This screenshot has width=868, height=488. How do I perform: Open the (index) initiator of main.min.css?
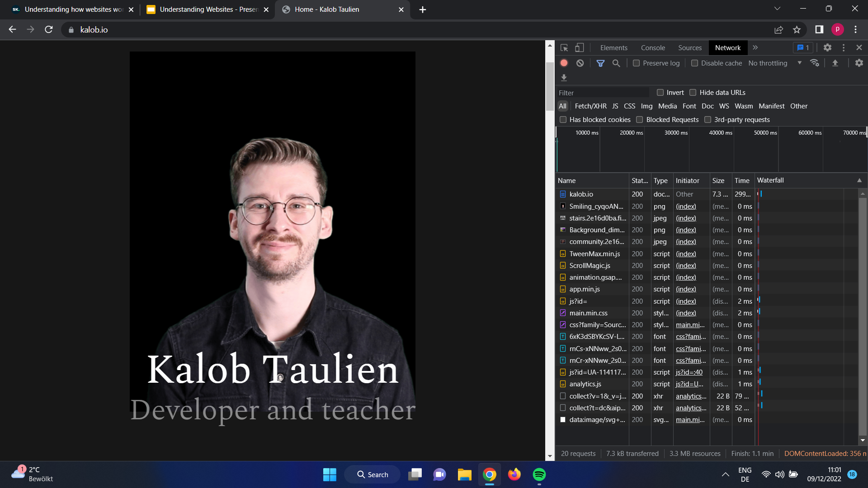686,313
